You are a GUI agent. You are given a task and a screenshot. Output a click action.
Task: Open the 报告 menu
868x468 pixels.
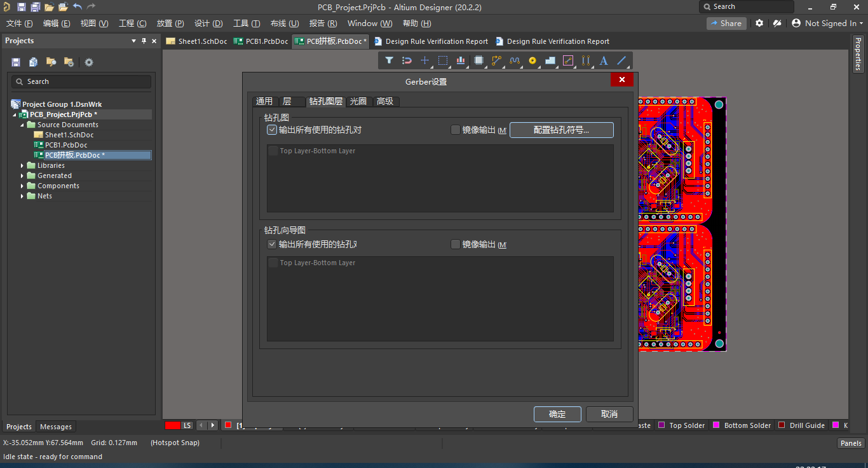pyautogui.click(x=323, y=24)
